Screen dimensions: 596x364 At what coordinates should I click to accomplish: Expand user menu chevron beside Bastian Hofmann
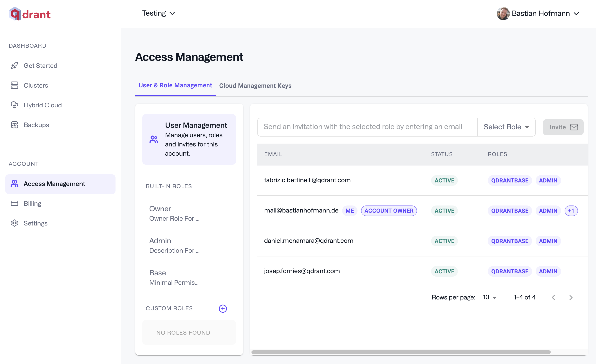point(576,14)
